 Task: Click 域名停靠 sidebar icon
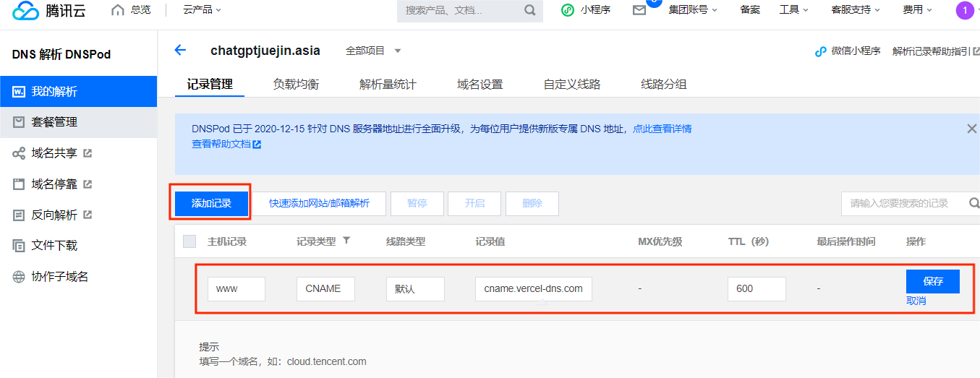pos(19,184)
